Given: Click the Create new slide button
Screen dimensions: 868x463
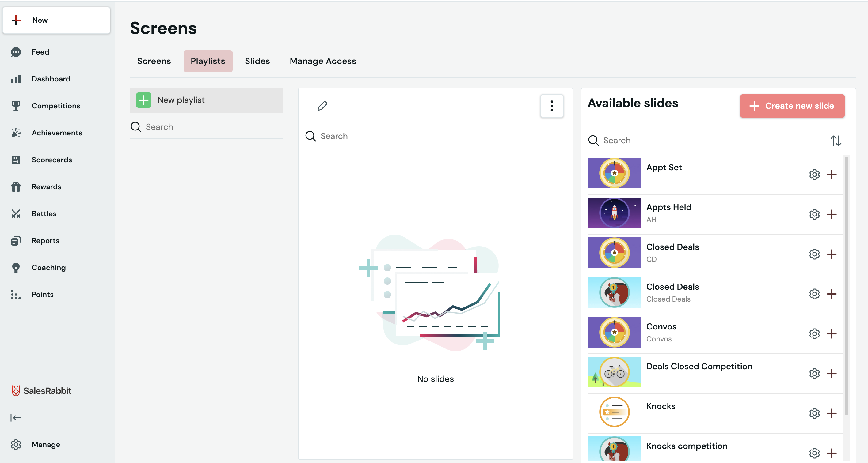Looking at the screenshot, I should (792, 106).
